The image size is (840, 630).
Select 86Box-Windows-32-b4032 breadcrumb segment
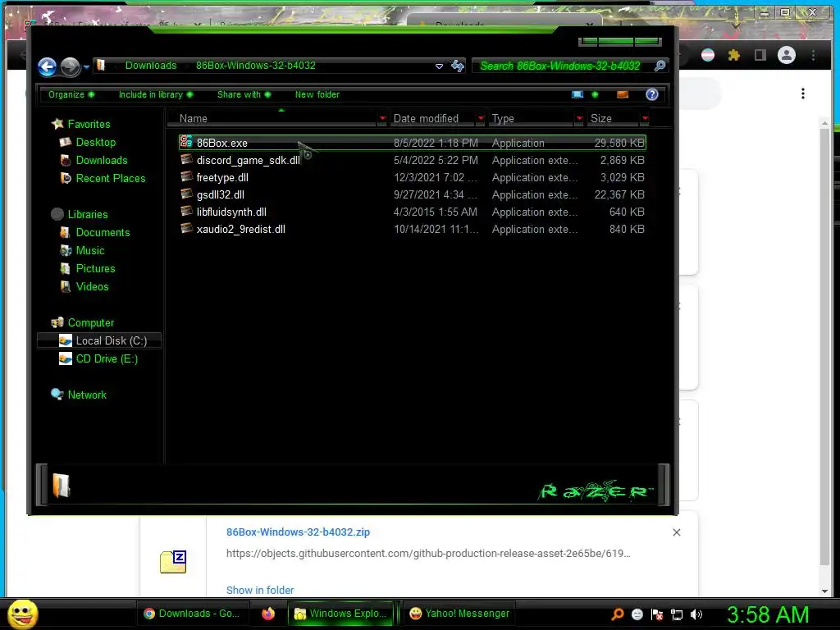(x=256, y=66)
